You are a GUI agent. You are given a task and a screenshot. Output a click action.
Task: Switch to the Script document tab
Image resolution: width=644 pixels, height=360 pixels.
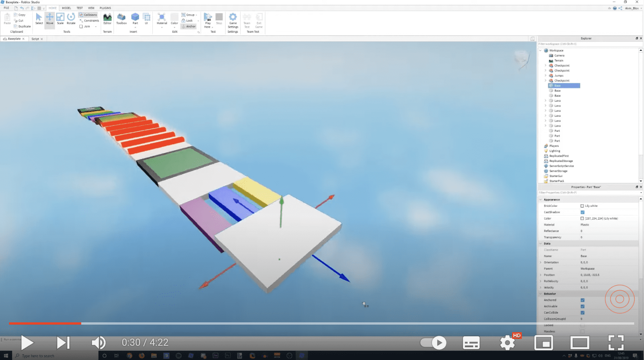click(35, 39)
